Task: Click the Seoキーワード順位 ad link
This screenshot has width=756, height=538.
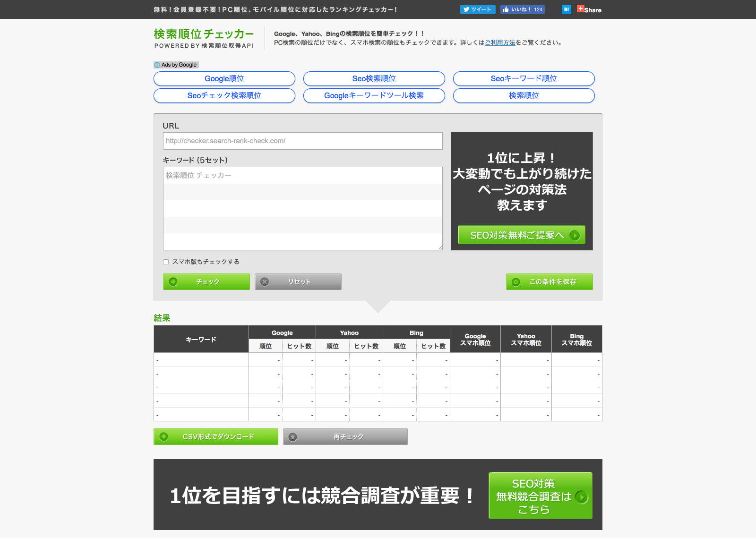Action: point(524,79)
